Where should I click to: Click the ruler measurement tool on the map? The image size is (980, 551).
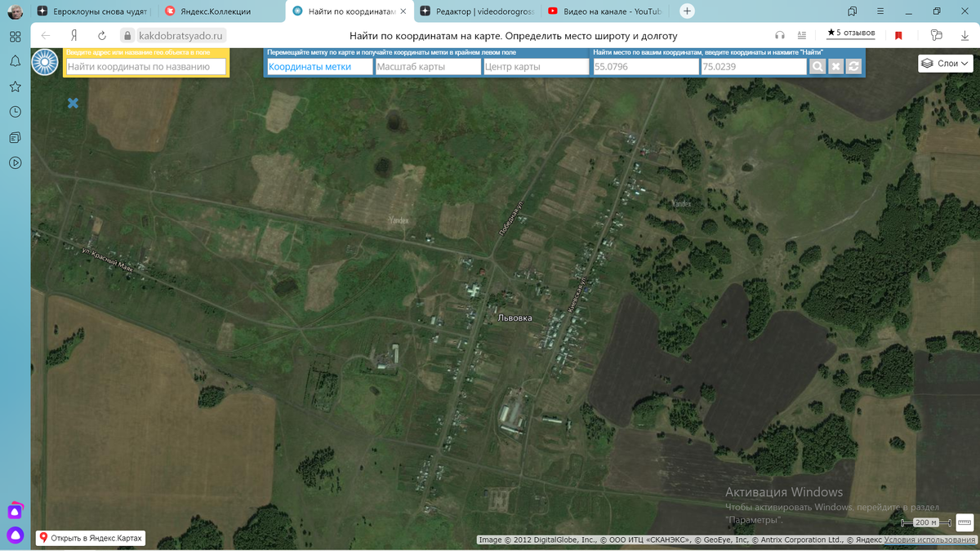964,522
